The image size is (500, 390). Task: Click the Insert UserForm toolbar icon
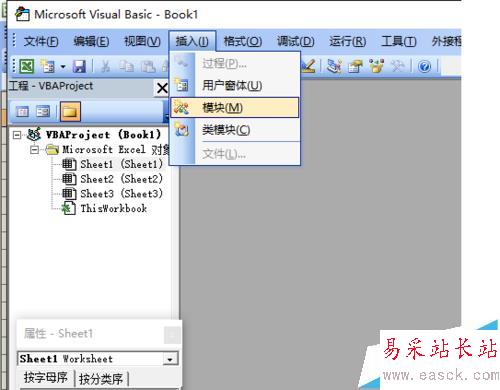coord(48,66)
